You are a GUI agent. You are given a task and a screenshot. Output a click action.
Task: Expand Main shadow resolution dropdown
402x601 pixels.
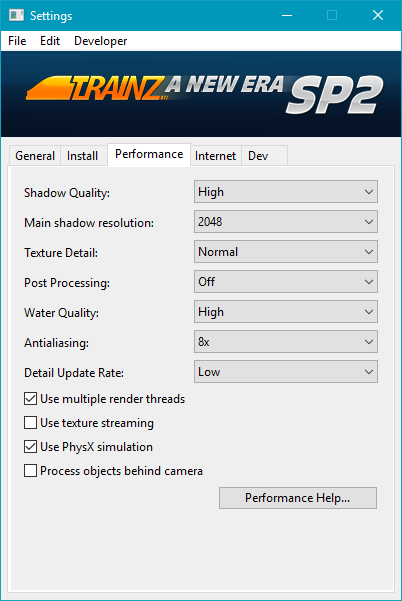(286, 222)
